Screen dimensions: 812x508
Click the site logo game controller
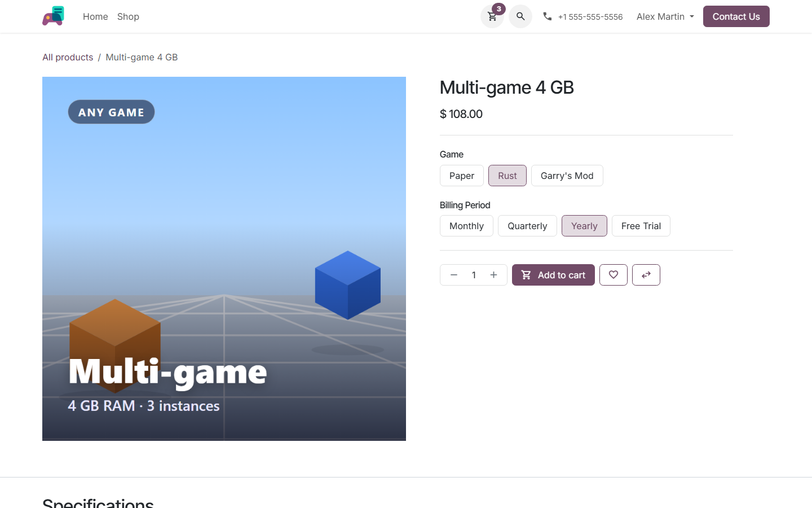click(54, 16)
